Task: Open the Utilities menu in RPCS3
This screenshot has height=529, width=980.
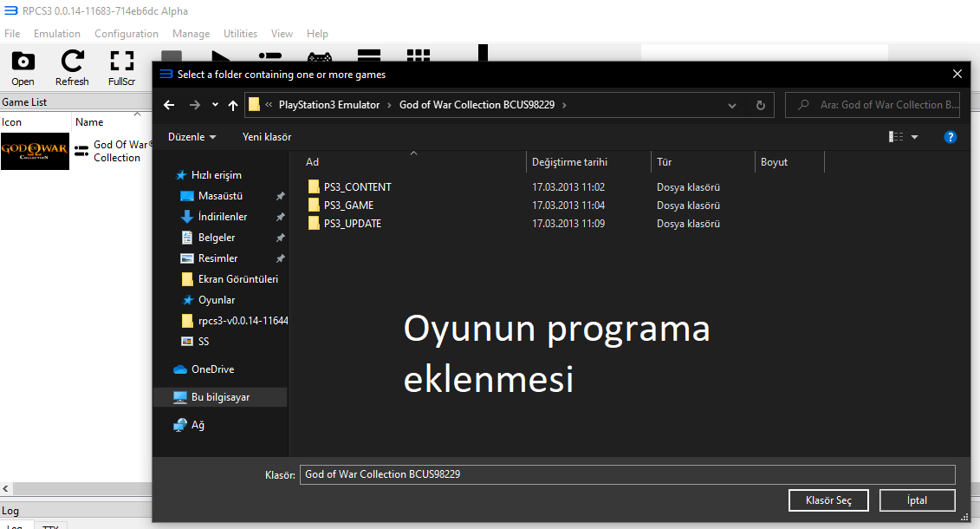Action: pos(240,34)
